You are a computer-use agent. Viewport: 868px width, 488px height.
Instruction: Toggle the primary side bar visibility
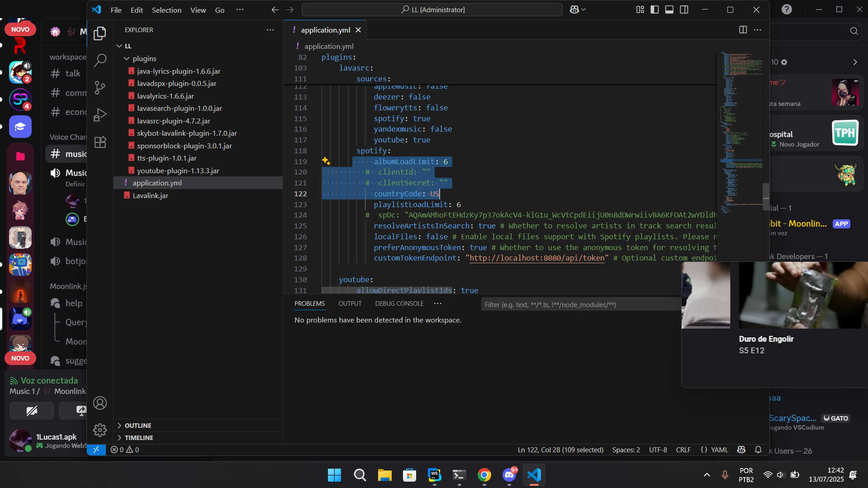point(655,9)
